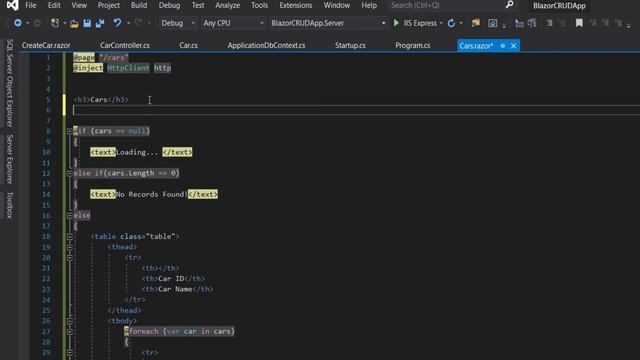Switch to the CarController.cs tab
Image resolution: width=640 pixels, height=360 pixels.
click(x=124, y=45)
